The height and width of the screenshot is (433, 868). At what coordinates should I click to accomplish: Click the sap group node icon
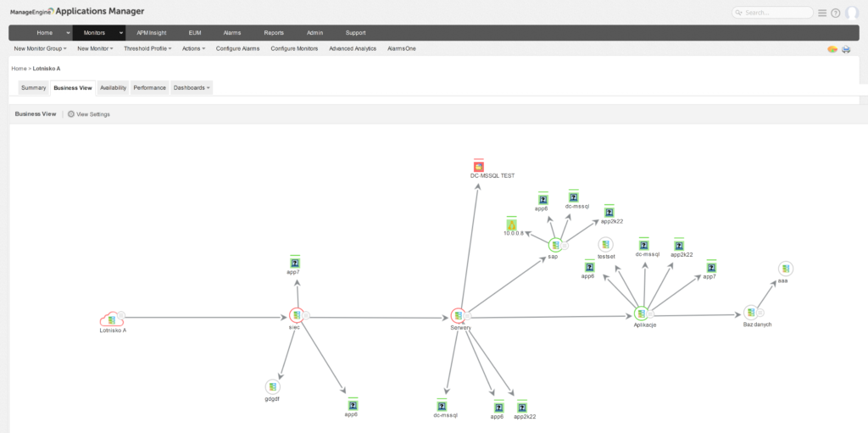point(554,245)
